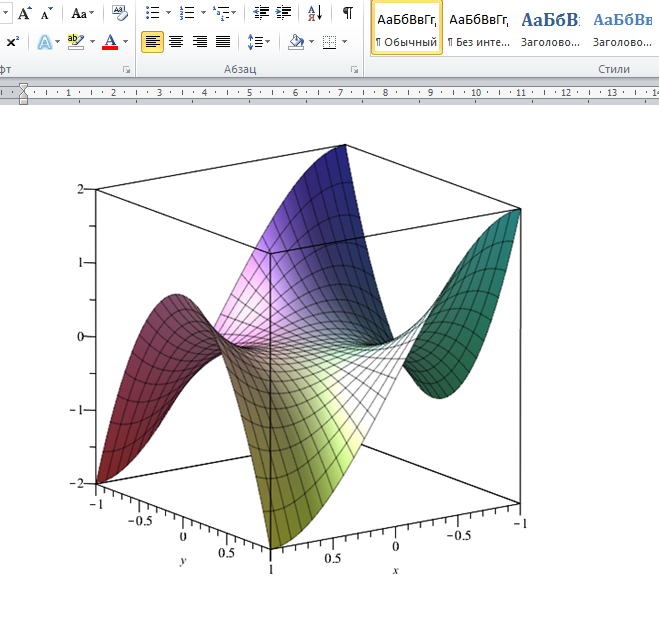Open the bulleted list dropdown arrow
Screen dimensions: 659x617
[x=167, y=13]
